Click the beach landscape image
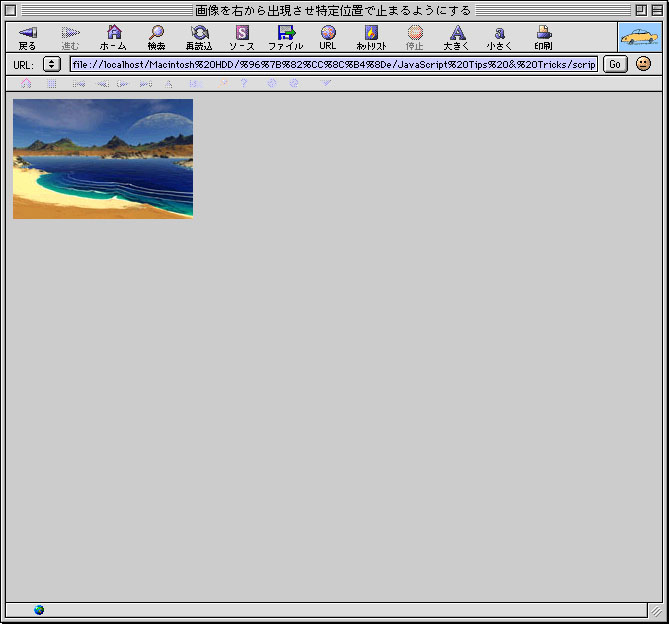669x624 pixels. click(x=103, y=159)
